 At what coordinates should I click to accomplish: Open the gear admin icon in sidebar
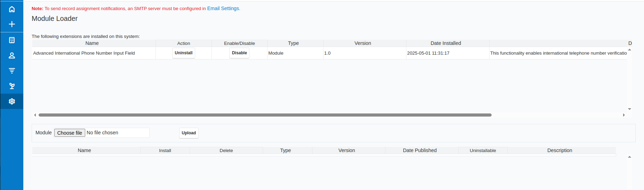pos(12,101)
